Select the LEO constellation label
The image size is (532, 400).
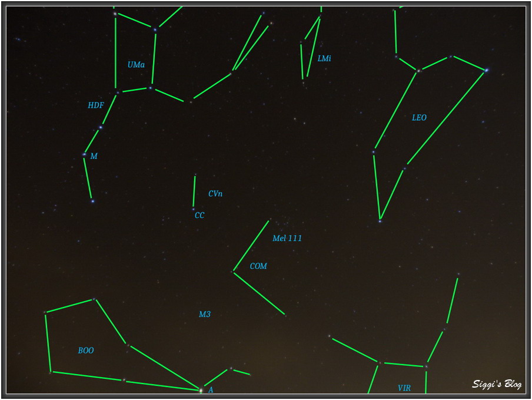tap(419, 118)
